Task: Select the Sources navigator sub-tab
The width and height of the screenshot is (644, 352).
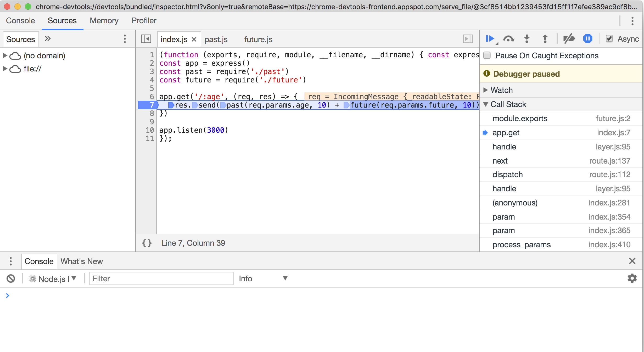Action: click(x=21, y=39)
